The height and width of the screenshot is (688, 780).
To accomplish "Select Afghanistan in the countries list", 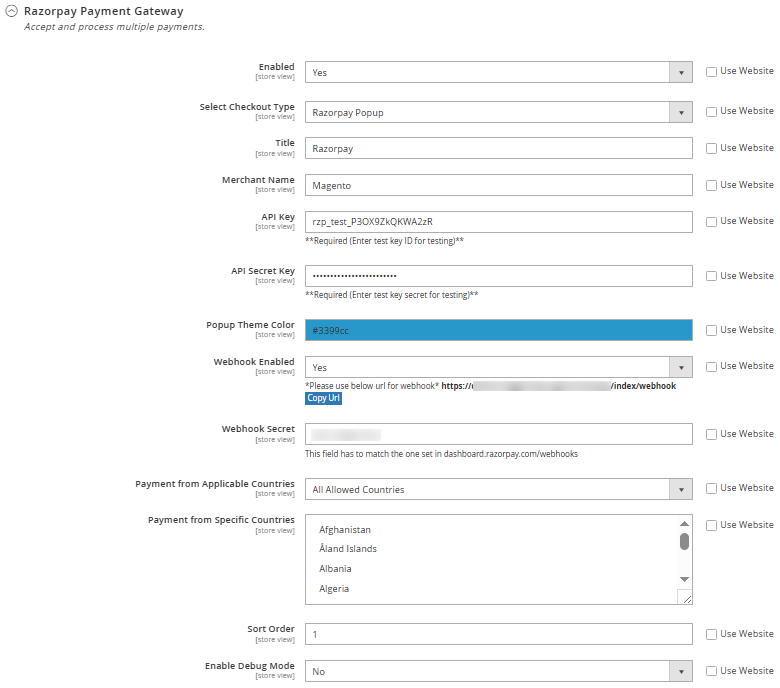I will (x=345, y=529).
